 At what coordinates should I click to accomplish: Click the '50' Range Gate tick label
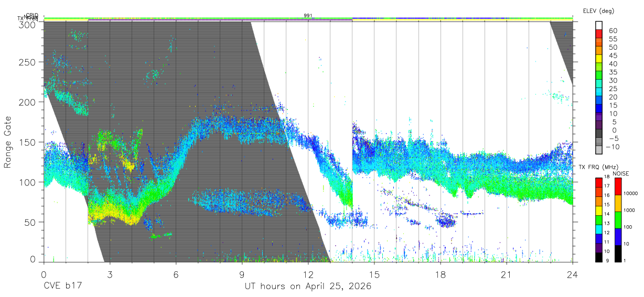(x=30, y=222)
